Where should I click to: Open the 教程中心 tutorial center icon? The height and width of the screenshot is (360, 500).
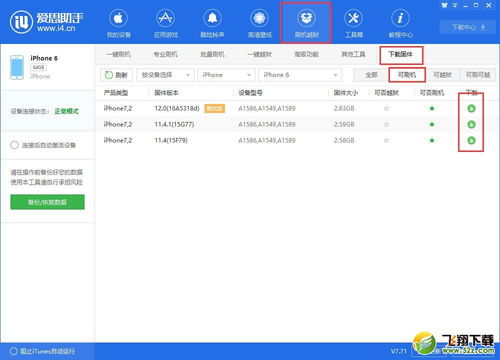[400, 19]
